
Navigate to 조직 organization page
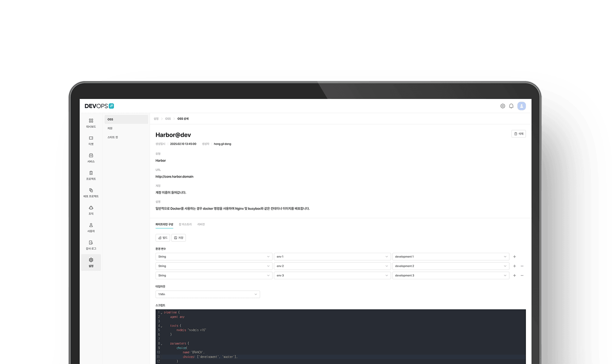click(x=91, y=210)
